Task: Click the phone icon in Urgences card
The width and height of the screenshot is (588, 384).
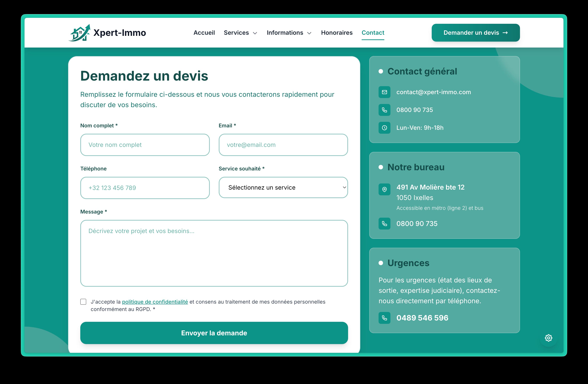Action: click(x=385, y=318)
